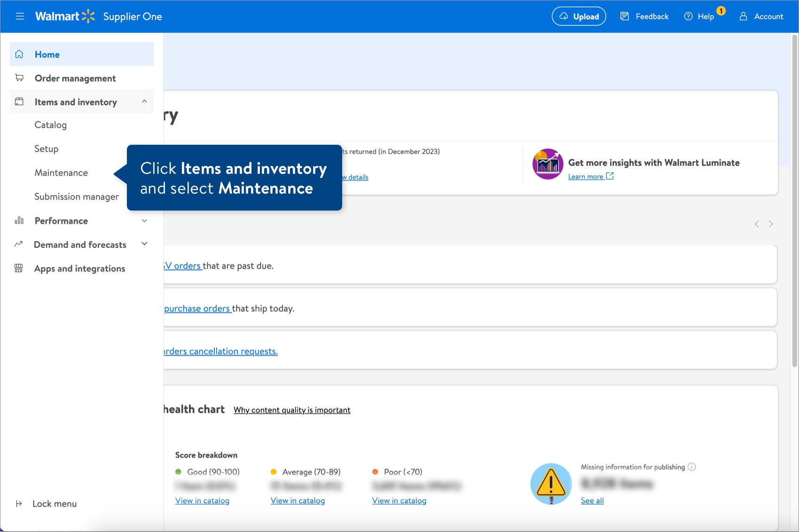Collapse the Items and inventory section
Image resolution: width=799 pixels, height=532 pixels.
coord(144,102)
